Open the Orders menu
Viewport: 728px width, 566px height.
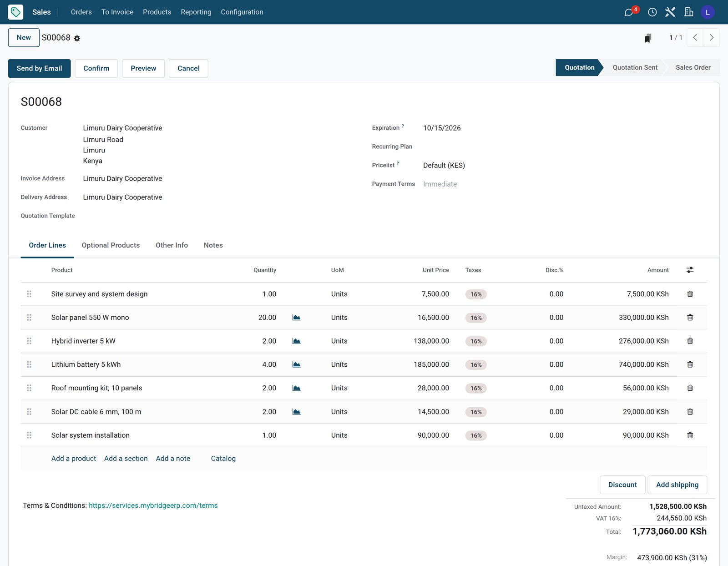tap(81, 12)
